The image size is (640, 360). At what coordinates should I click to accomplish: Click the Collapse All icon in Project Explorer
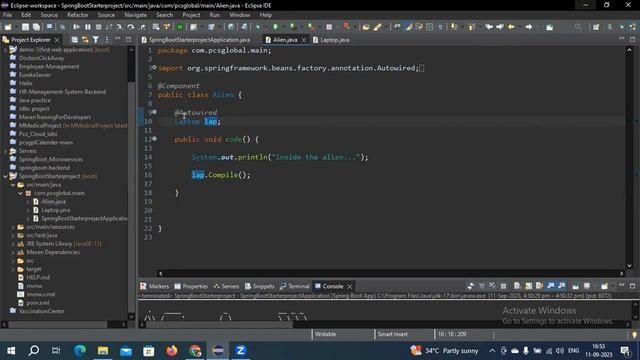point(74,40)
